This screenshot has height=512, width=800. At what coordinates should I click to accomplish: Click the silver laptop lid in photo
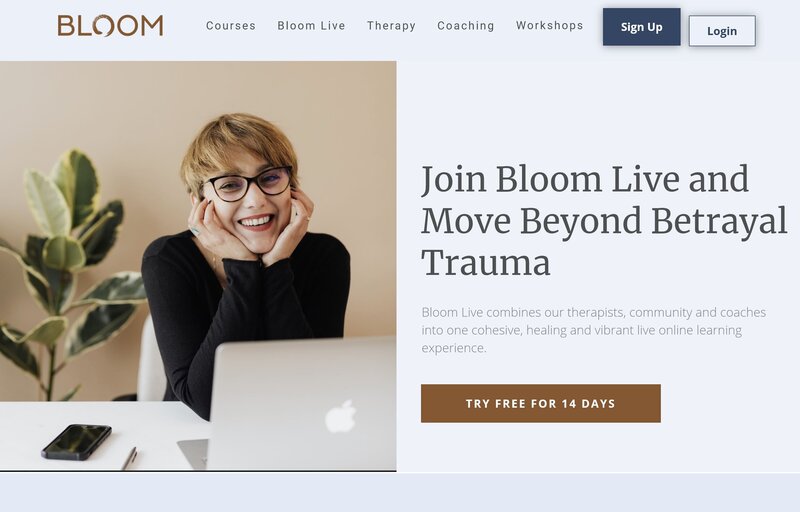(x=302, y=403)
